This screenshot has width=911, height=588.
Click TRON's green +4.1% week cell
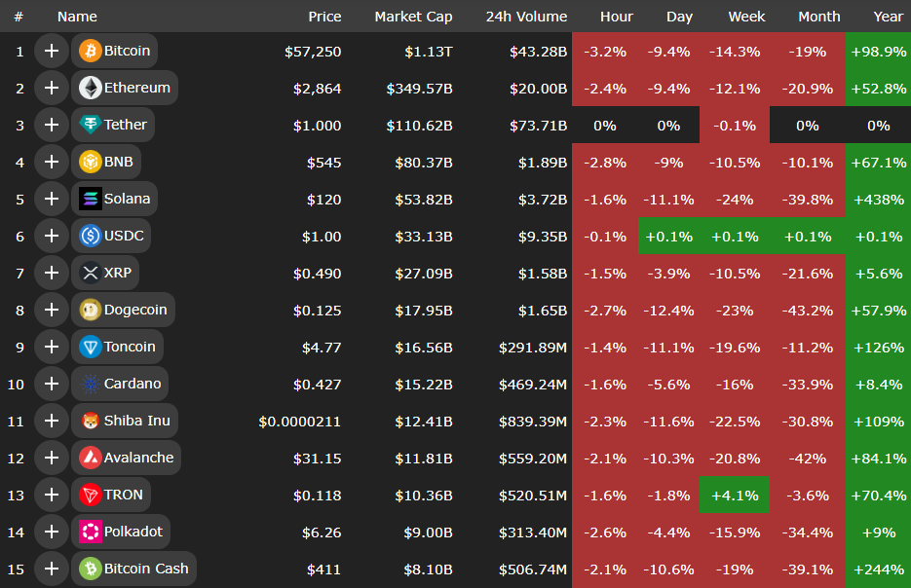pos(734,495)
